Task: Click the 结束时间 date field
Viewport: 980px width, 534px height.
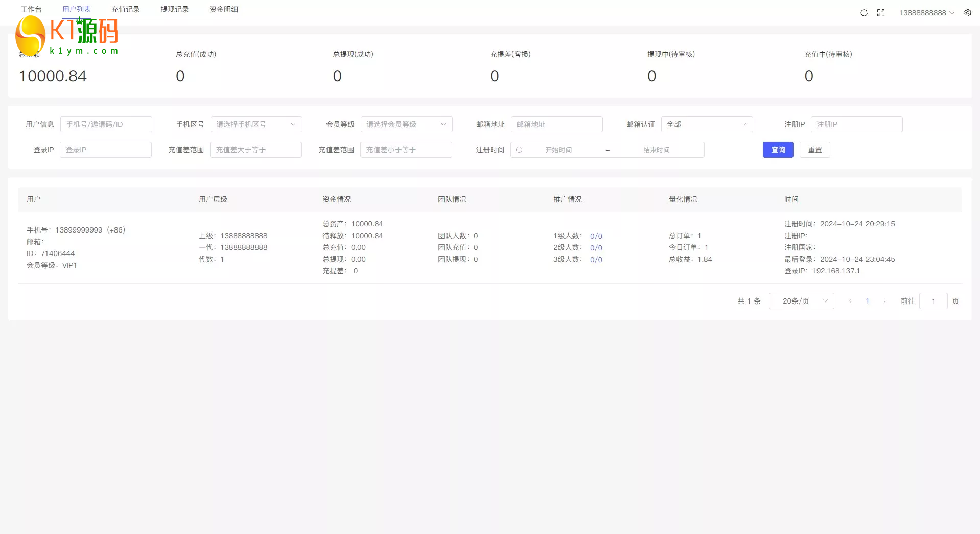Action: tap(657, 150)
